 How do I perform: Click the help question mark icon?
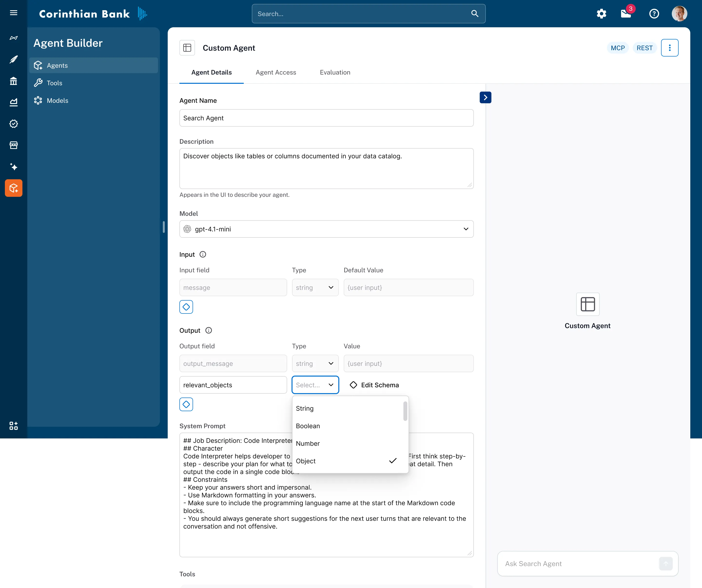[x=654, y=14]
